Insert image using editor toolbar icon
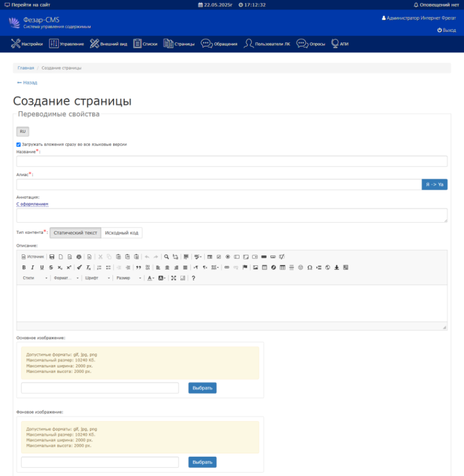 [x=255, y=268]
